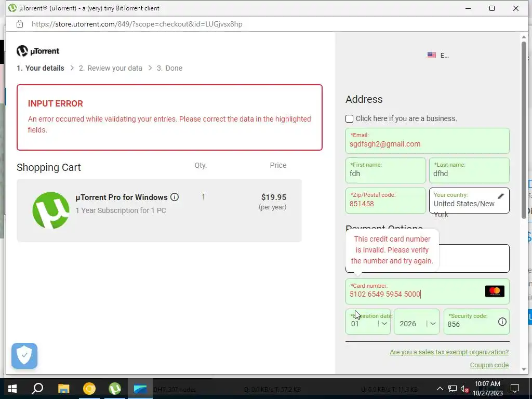Screen dimensions: 532x399
Task: Click the yellow circle app in the taskbar
Action: (89, 389)
